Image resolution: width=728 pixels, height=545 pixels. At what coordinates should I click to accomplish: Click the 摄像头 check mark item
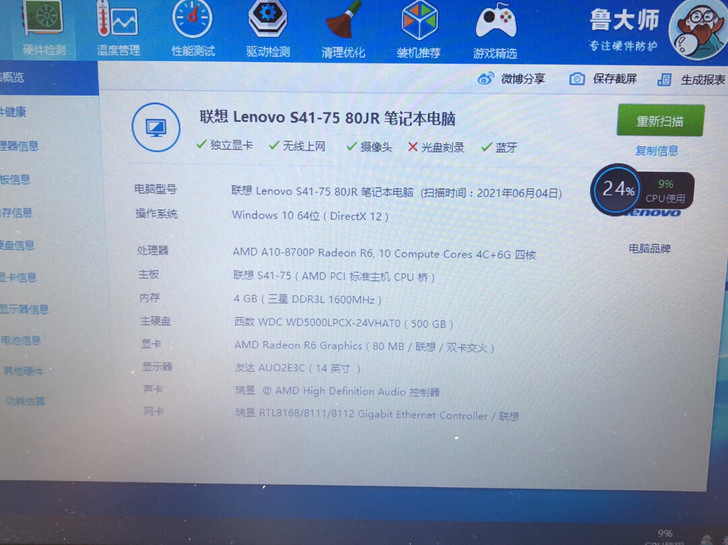[370, 147]
